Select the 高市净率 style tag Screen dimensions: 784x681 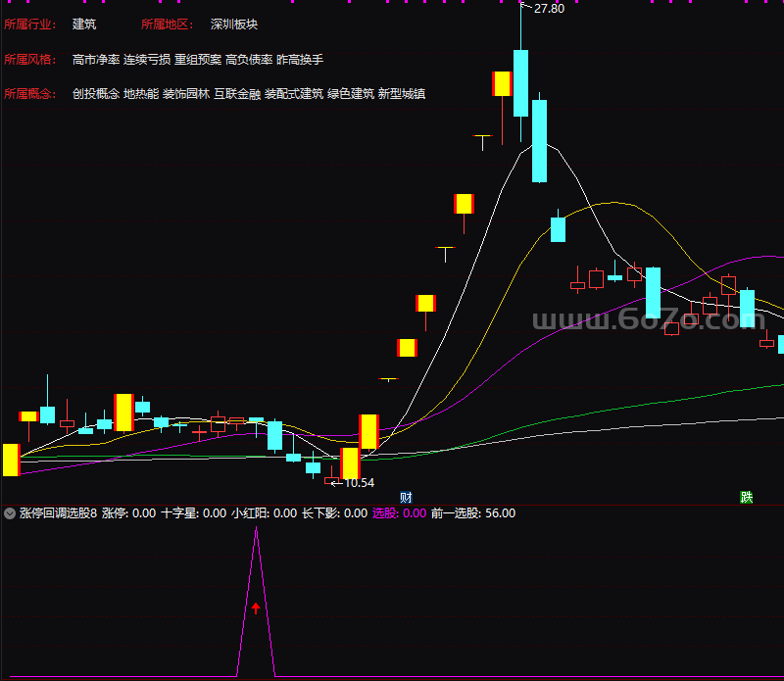tap(96, 59)
